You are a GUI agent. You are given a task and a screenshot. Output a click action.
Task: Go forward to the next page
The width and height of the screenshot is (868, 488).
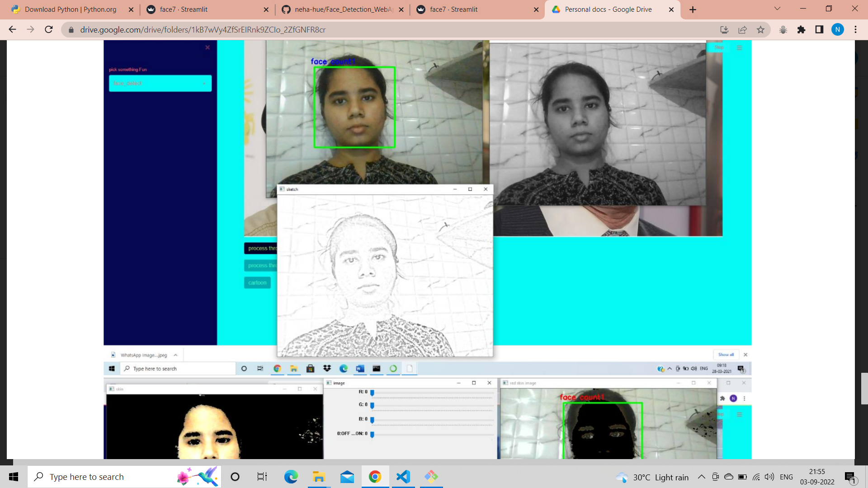pos(30,29)
